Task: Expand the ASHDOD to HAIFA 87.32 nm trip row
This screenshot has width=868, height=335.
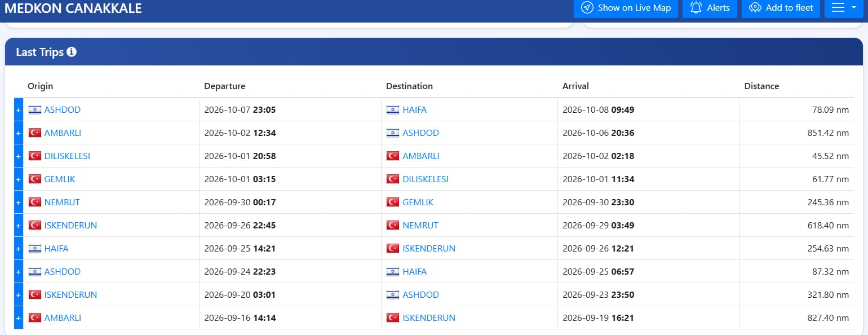Action: point(18,272)
